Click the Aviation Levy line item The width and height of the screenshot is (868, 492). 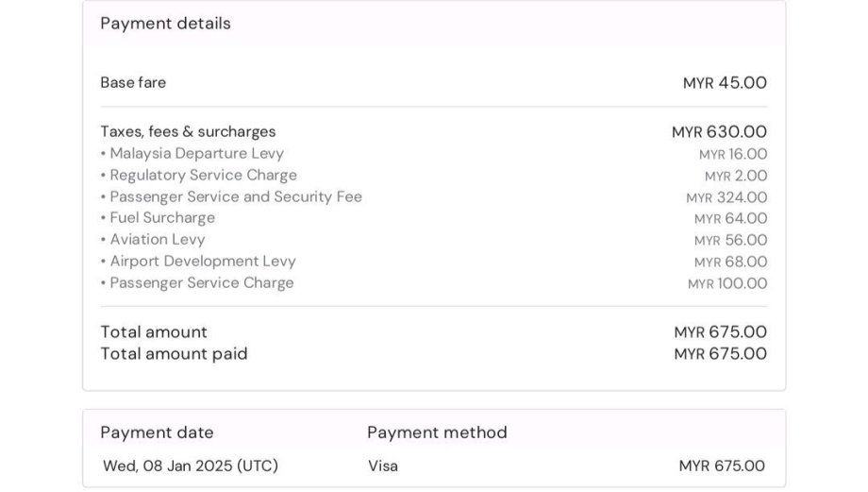coord(157,239)
